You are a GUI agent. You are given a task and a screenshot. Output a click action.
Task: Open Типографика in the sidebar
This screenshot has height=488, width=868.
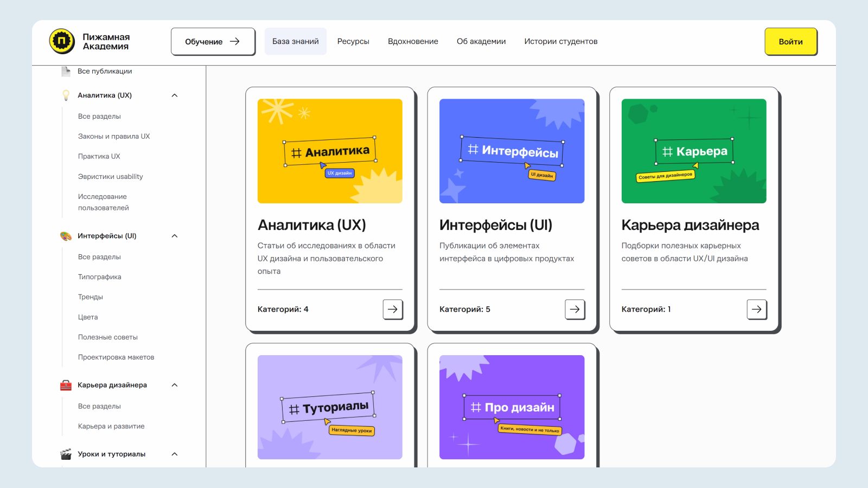(100, 277)
